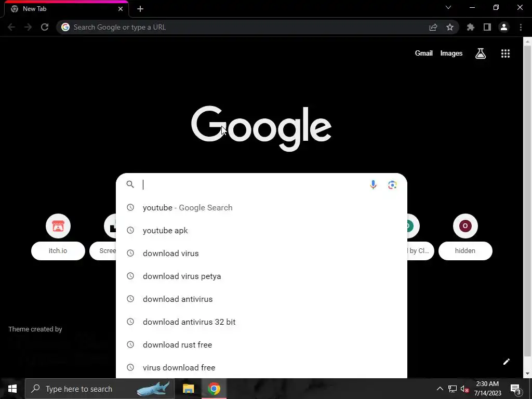Toggle the side panel icon
Image resolution: width=532 pixels, height=399 pixels.
coord(487,27)
